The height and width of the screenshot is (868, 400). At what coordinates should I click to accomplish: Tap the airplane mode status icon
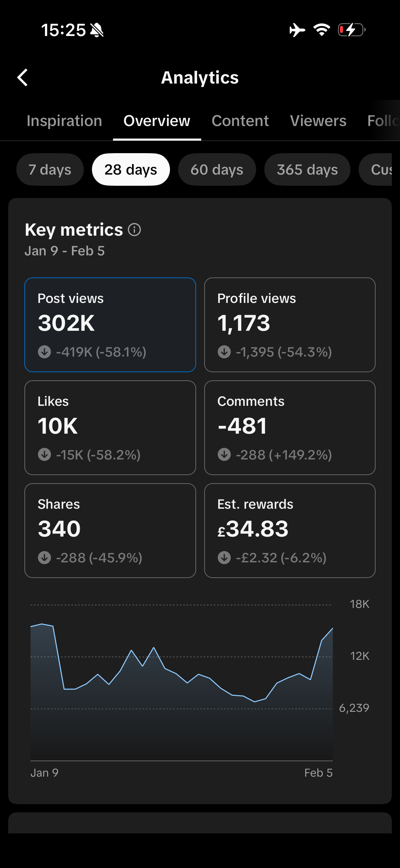297,30
